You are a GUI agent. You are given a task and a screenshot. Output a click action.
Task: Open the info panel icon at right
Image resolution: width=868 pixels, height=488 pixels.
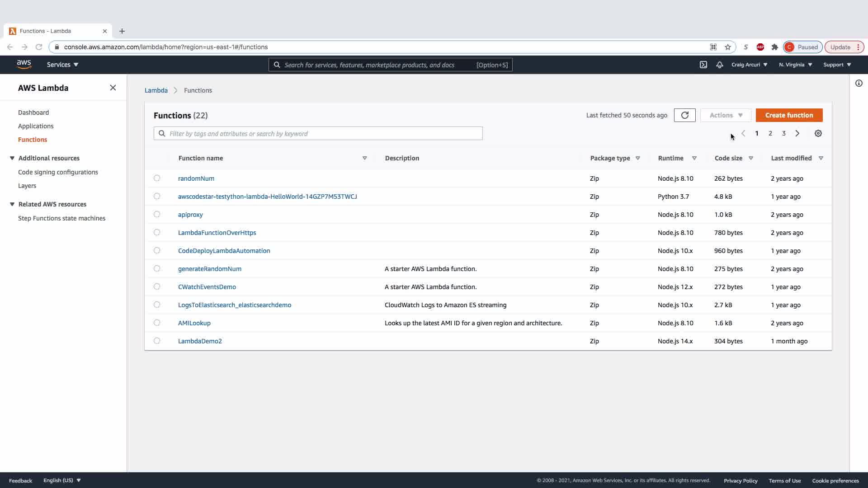(859, 83)
